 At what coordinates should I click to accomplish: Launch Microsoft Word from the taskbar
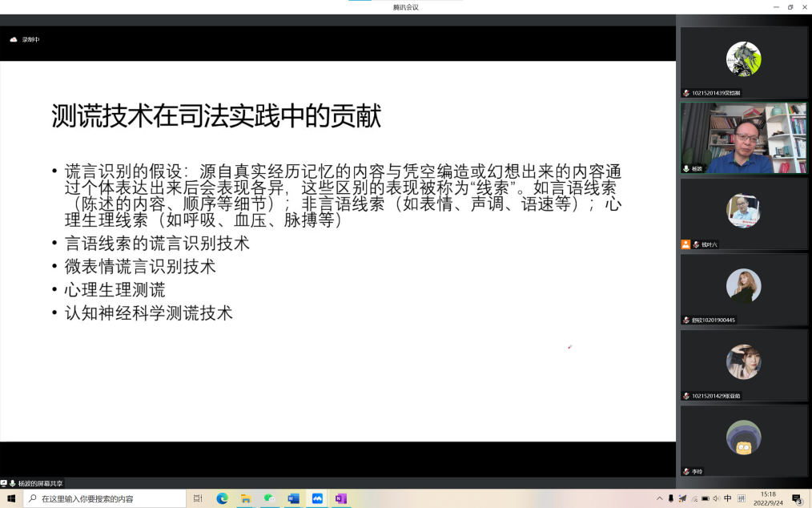[293, 498]
